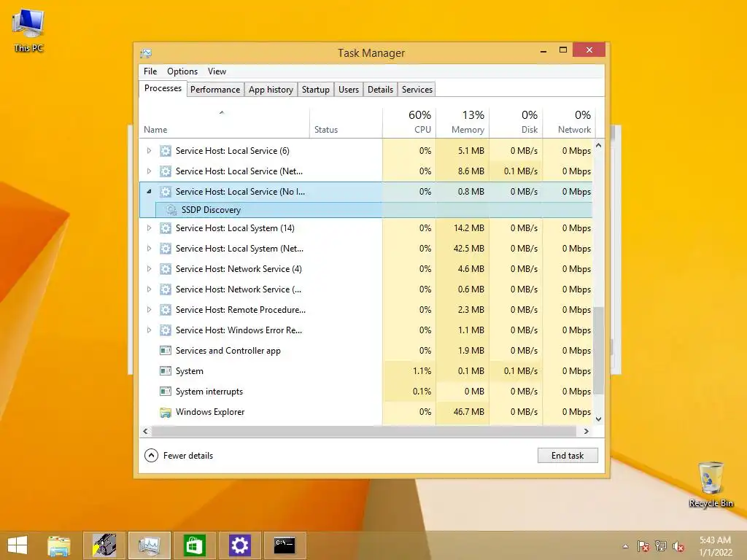Open the File menu

point(150,71)
